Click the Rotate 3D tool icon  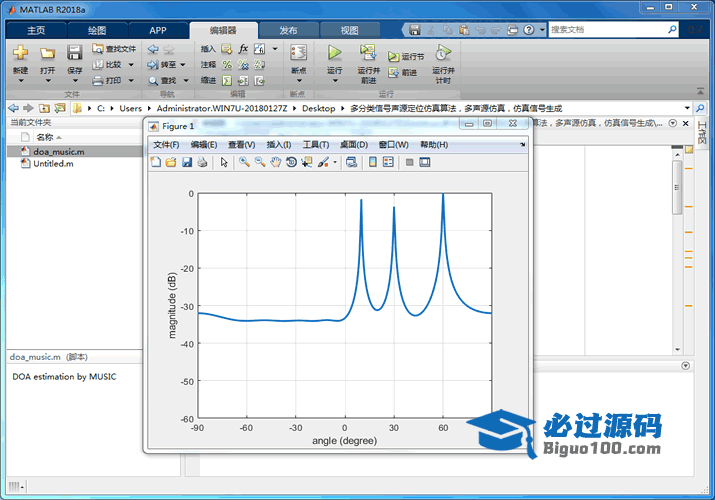click(290, 162)
